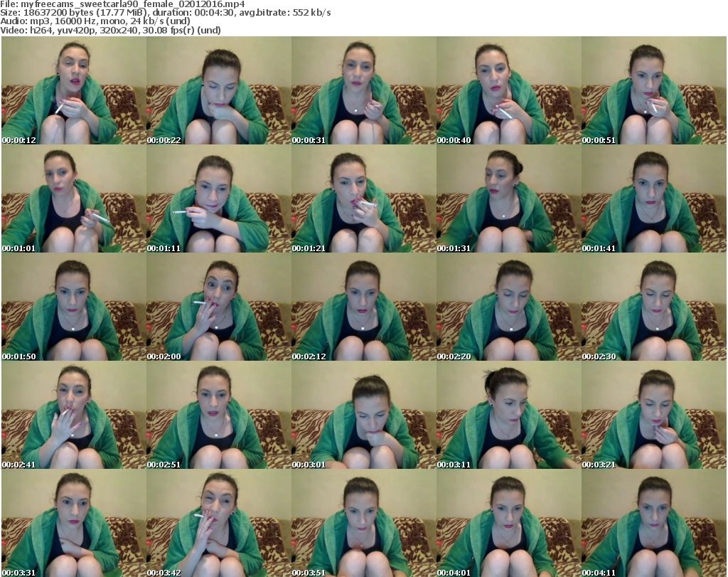Select the thumbnail frame at 00:01:50
The height and width of the screenshot is (577, 728).
[x=74, y=307]
